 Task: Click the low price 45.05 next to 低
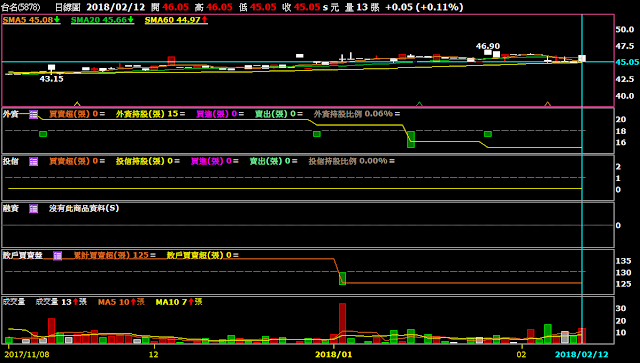pos(263,7)
